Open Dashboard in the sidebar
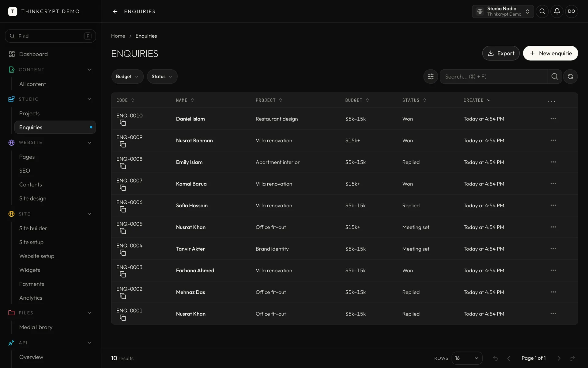Image resolution: width=588 pixels, height=368 pixels. coord(33,54)
